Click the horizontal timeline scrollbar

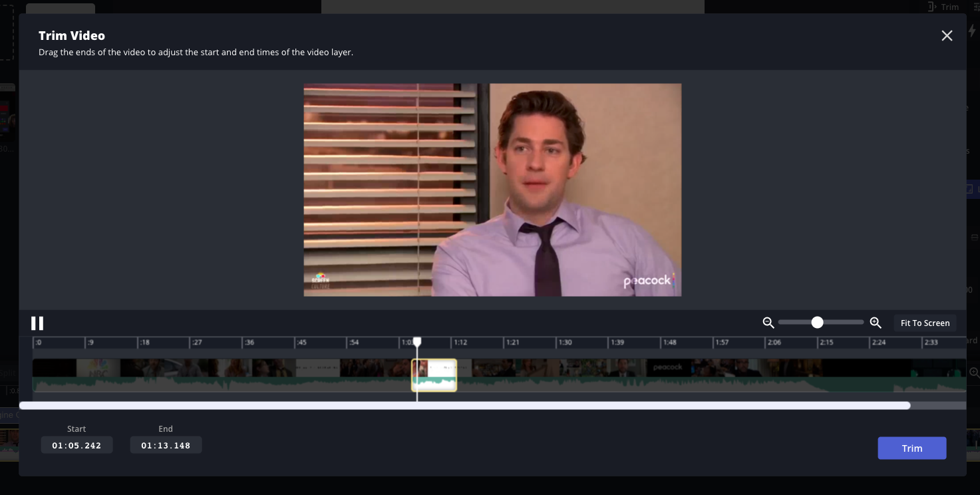464,405
